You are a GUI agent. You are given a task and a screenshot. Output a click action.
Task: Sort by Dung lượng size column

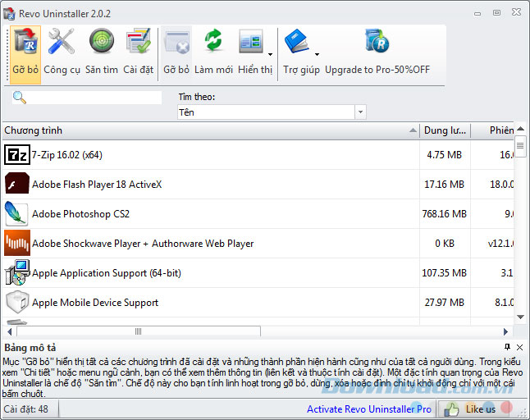(x=445, y=130)
